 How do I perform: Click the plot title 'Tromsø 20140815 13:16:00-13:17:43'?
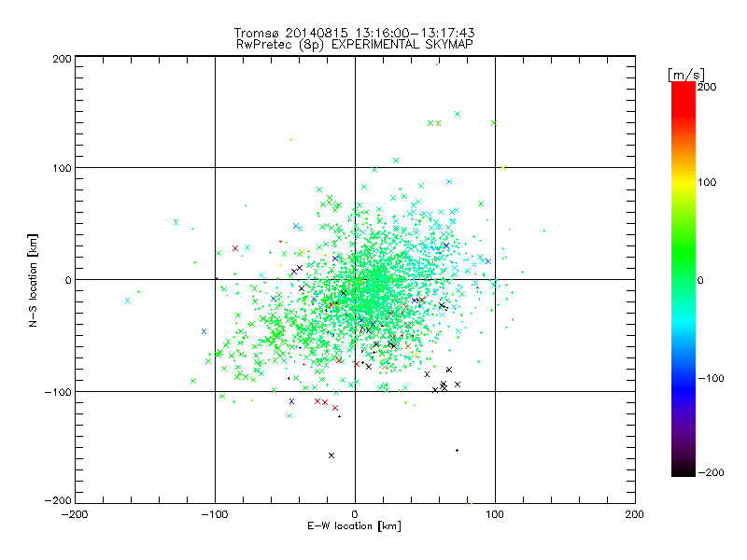[354, 33]
